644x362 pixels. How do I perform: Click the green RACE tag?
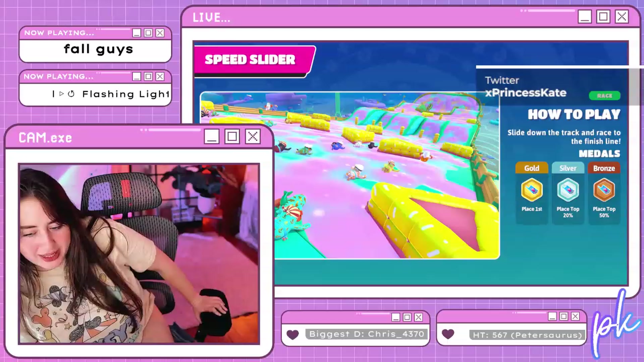pyautogui.click(x=604, y=96)
